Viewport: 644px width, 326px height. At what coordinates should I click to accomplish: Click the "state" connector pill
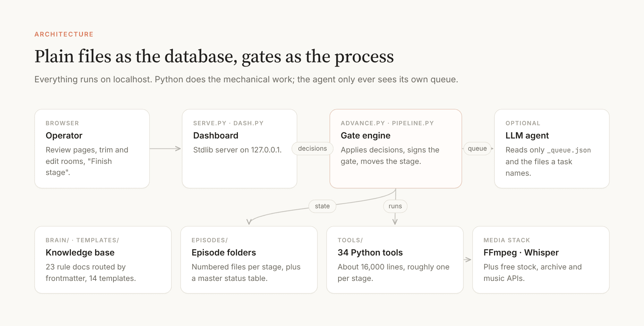coord(322,206)
